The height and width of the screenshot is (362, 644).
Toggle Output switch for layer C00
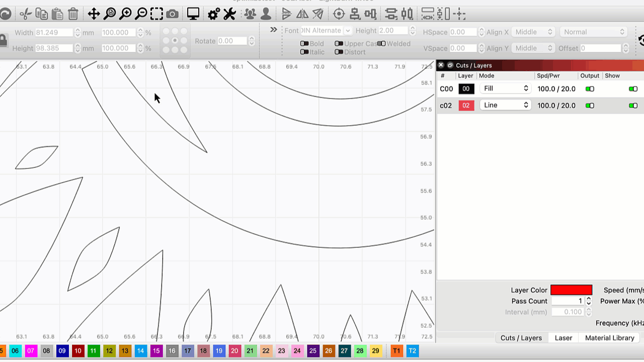coord(590,89)
